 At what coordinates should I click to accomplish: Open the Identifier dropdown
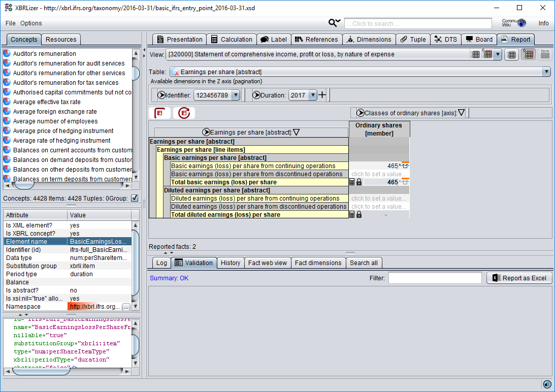pos(236,95)
